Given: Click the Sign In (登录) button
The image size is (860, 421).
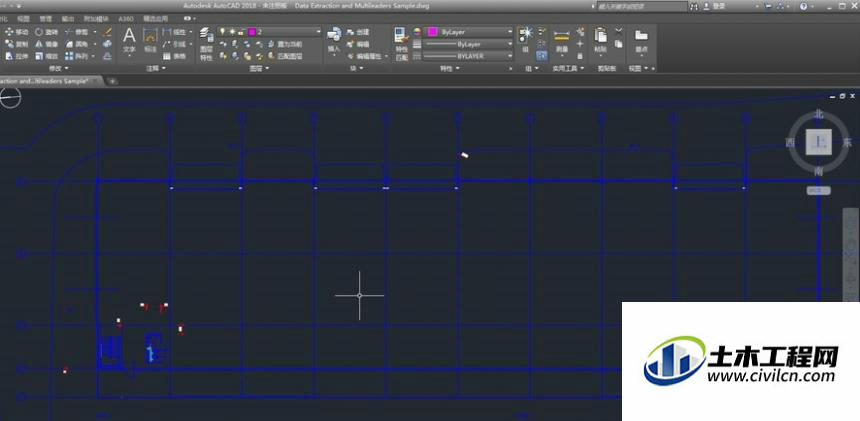Looking at the screenshot, I should click(714, 6).
